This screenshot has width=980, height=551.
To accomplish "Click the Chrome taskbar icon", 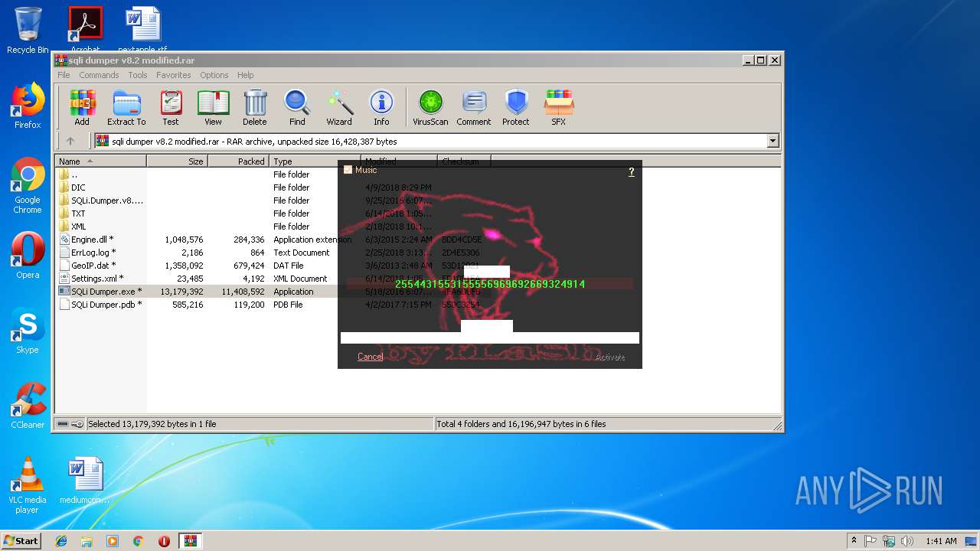I will pyautogui.click(x=138, y=541).
